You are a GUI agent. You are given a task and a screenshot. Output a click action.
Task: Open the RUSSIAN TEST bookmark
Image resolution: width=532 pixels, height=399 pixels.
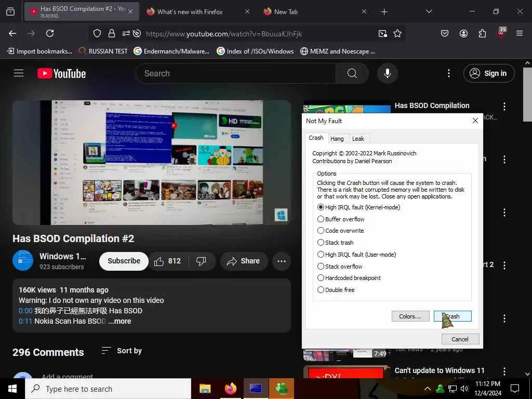(x=103, y=51)
